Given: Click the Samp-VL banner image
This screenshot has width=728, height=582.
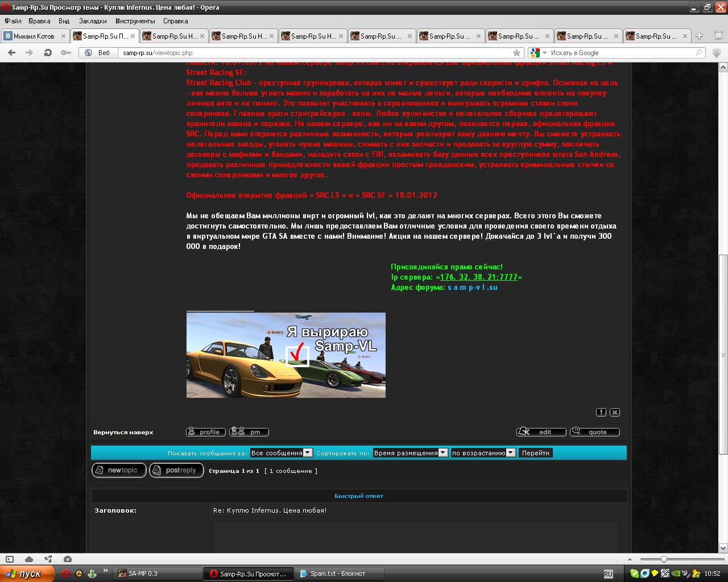Looking at the screenshot, I should coord(286,355).
